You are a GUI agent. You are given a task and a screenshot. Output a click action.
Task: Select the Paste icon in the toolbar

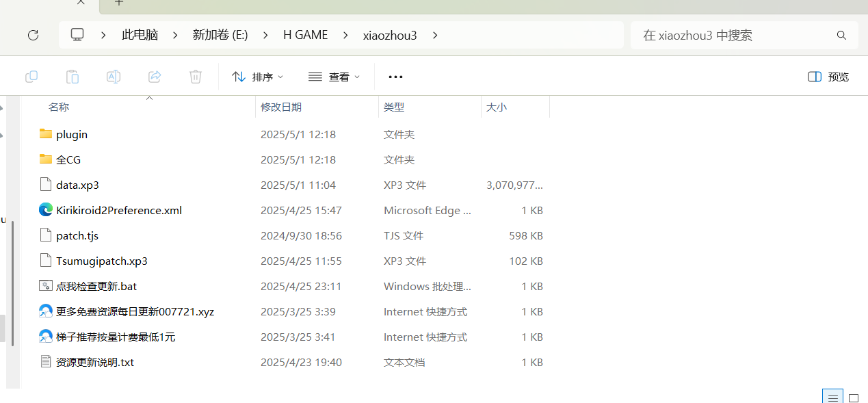click(x=73, y=77)
